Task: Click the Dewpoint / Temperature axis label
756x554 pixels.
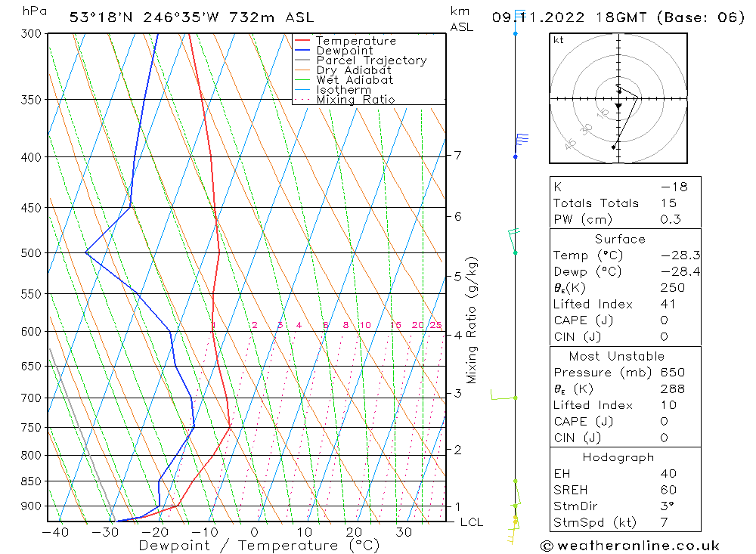Action: tap(259, 546)
